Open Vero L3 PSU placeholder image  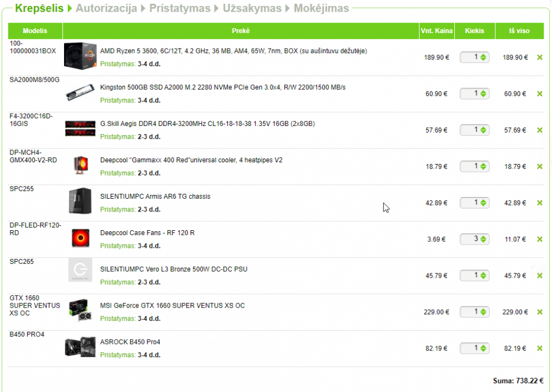(80, 270)
